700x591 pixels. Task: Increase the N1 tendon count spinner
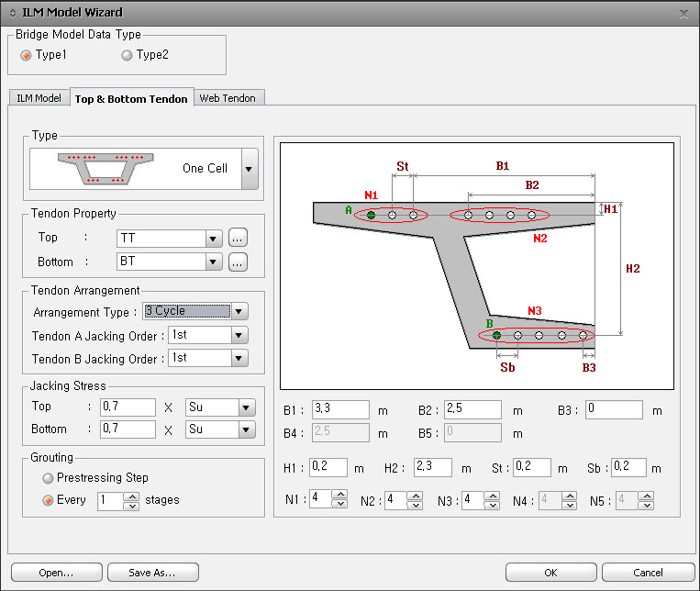339,496
